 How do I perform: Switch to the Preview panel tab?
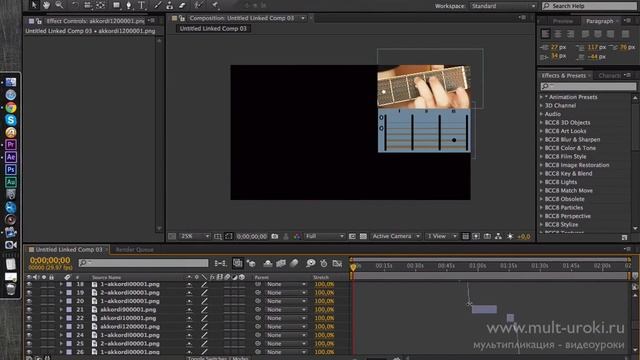pos(563,21)
